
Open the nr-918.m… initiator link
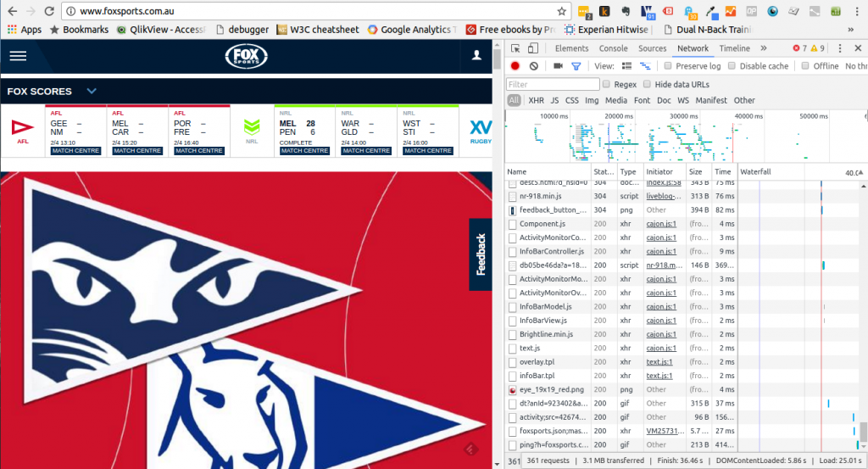tap(665, 265)
